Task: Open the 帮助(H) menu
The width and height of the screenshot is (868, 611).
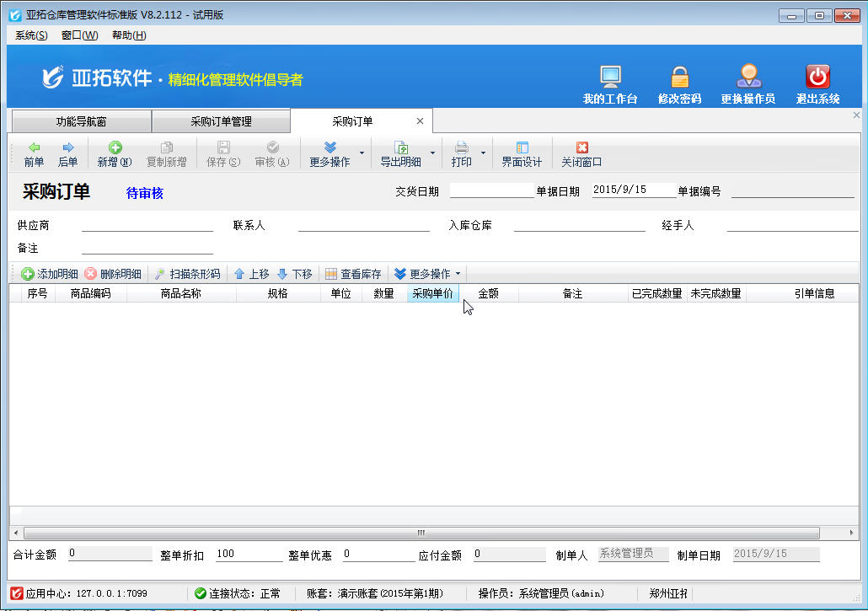Action: 129,35
